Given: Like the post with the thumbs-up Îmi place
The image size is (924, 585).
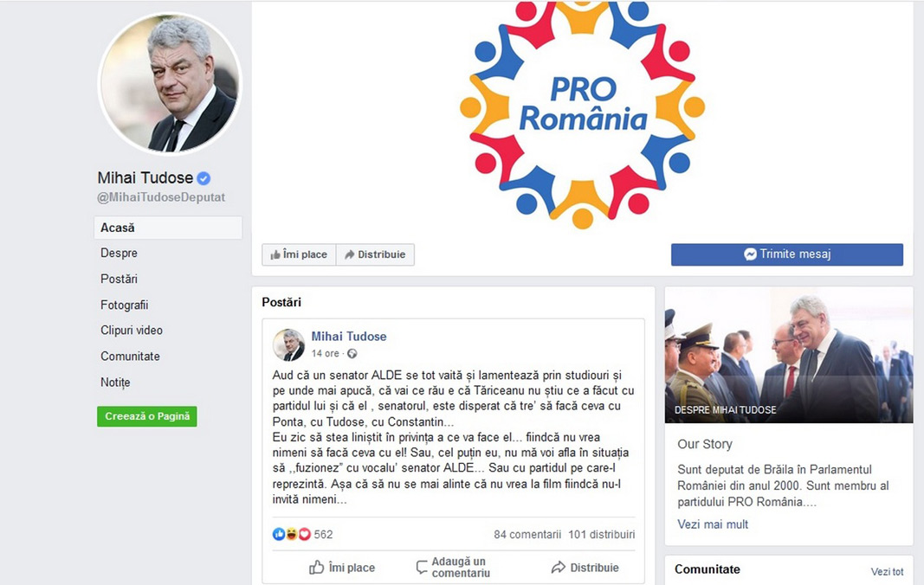Looking at the screenshot, I should click(x=342, y=568).
